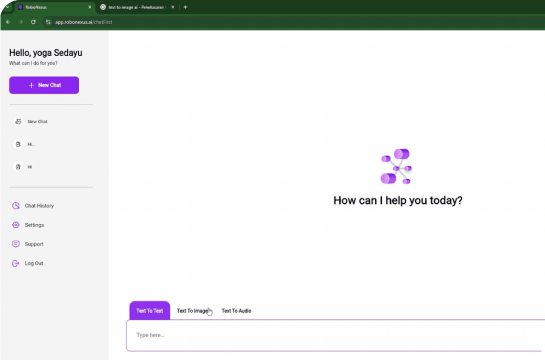Click the "What can I do for you?" subtitle
This screenshot has height=360, width=545.
pyautogui.click(x=33, y=63)
